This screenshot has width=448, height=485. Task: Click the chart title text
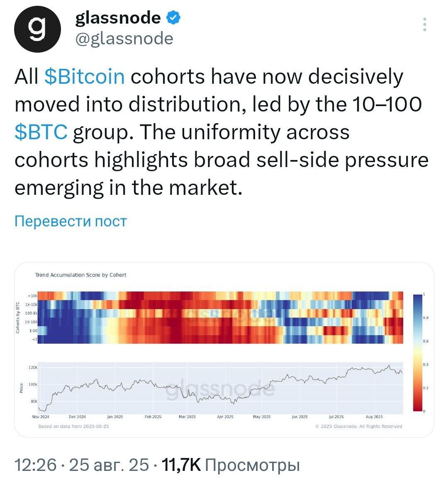click(81, 275)
